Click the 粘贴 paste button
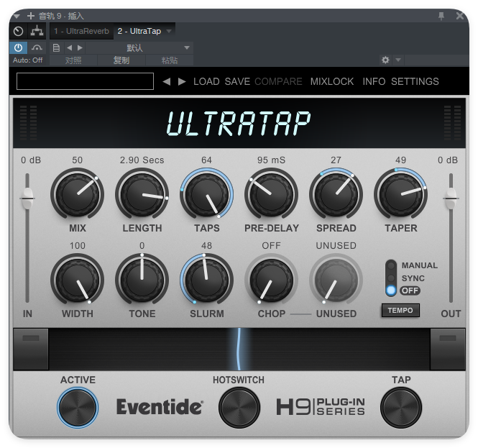The height and width of the screenshot is (448, 478). click(170, 60)
